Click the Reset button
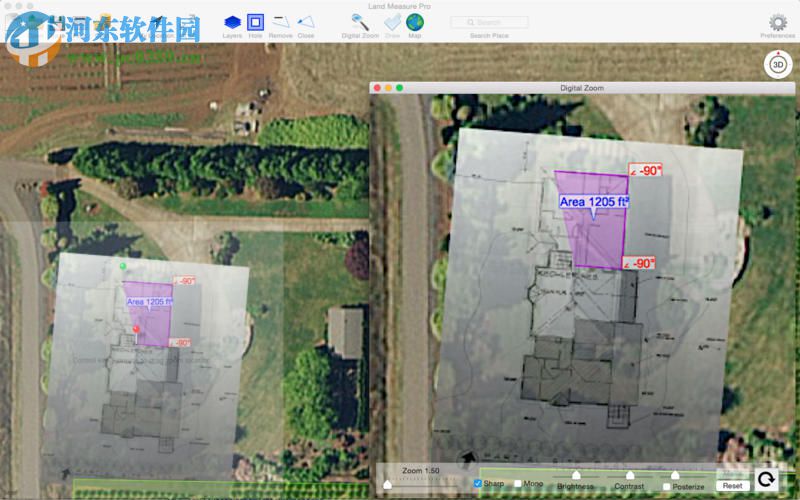This screenshot has height=500, width=800. click(733, 486)
